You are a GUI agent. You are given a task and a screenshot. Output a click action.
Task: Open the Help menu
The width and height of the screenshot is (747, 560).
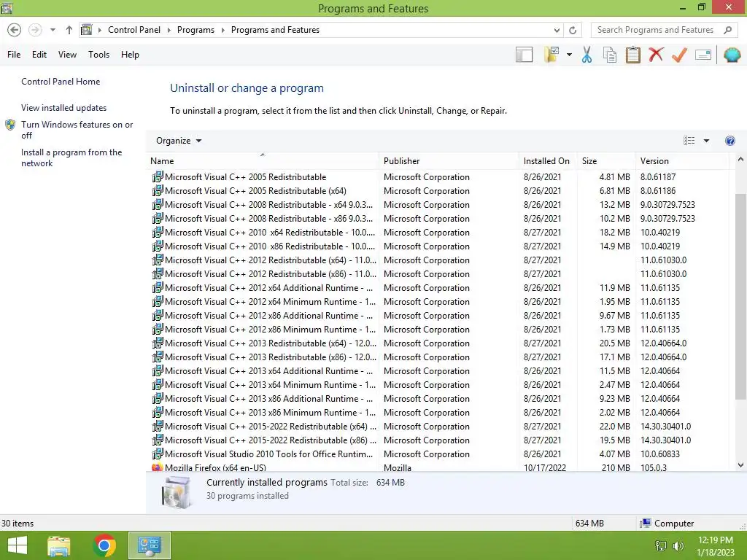point(130,54)
